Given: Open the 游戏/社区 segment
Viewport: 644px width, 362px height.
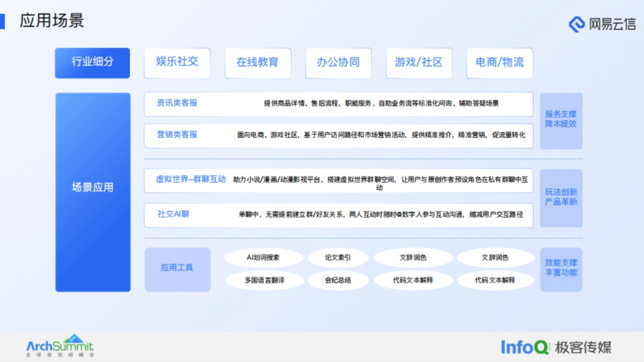Looking at the screenshot, I should [419, 63].
